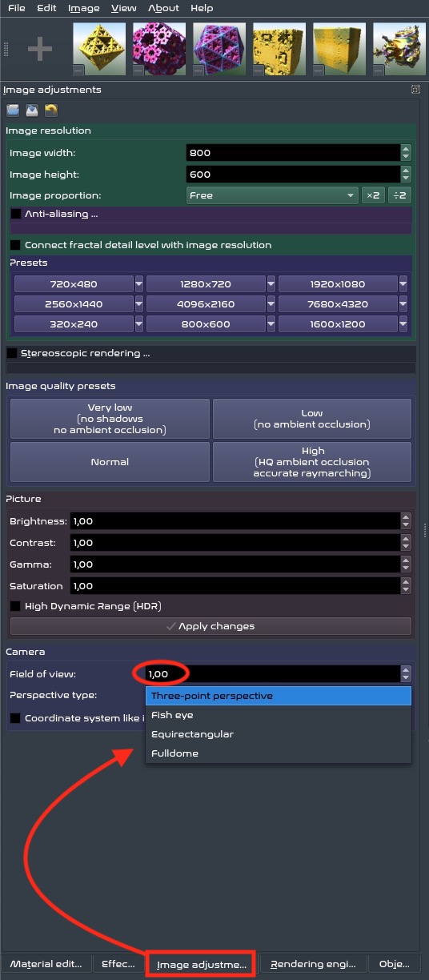
Task: Float the Image adjustments dock panel
Action: coord(415,90)
